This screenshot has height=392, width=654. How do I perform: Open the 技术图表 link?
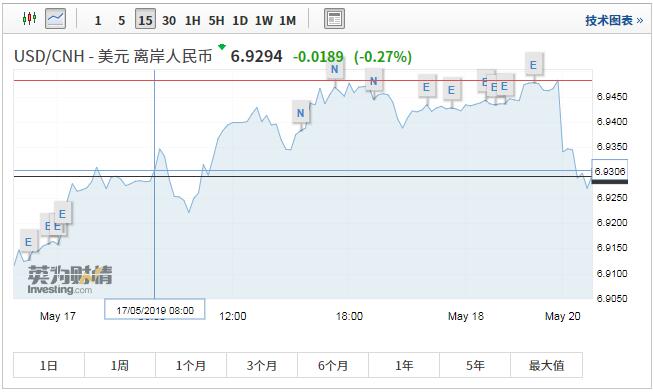pyautogui.click(x=614, y=20)
